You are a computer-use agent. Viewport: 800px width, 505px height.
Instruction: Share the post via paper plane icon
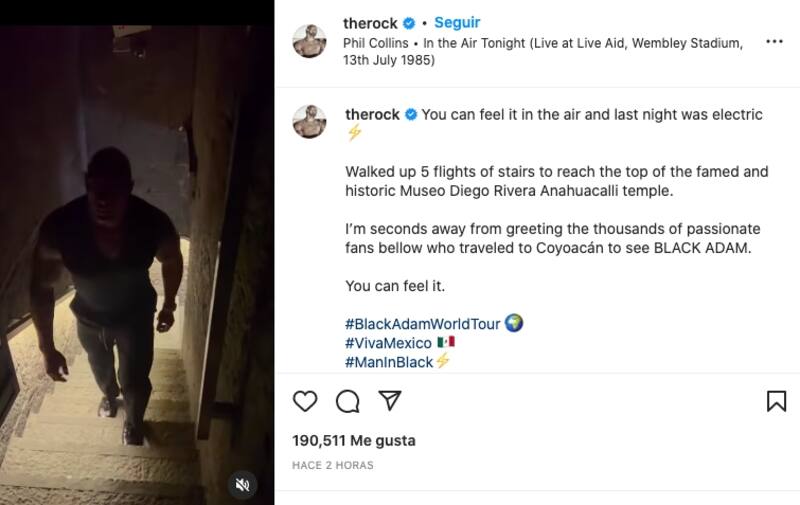pos(390,401)
